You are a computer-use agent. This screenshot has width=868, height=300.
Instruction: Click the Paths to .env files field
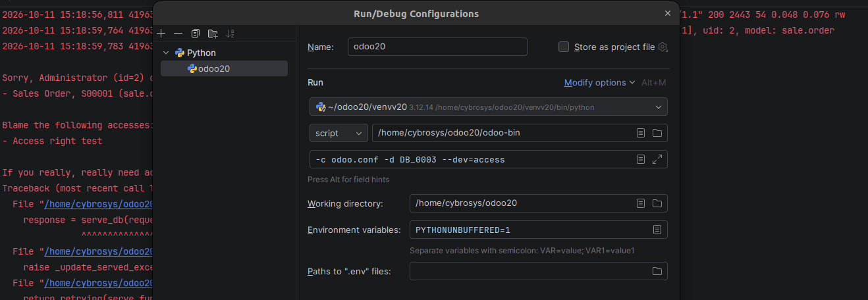[x=538, y=271]
